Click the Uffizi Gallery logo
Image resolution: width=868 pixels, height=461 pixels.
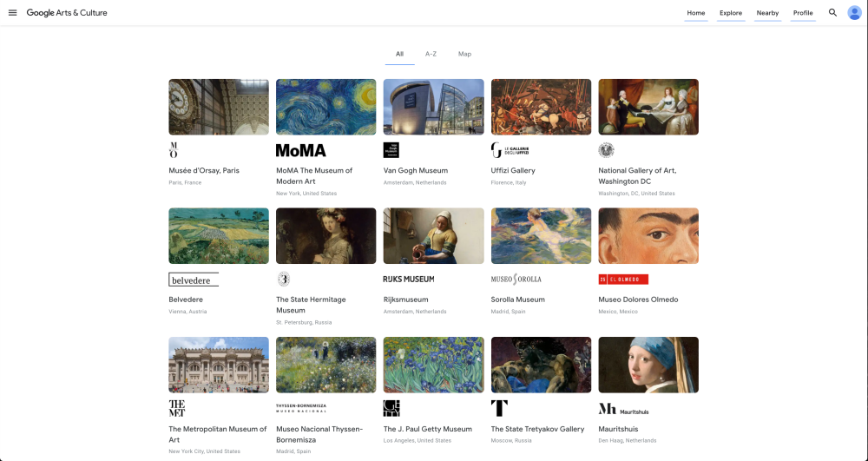(510, 150)
